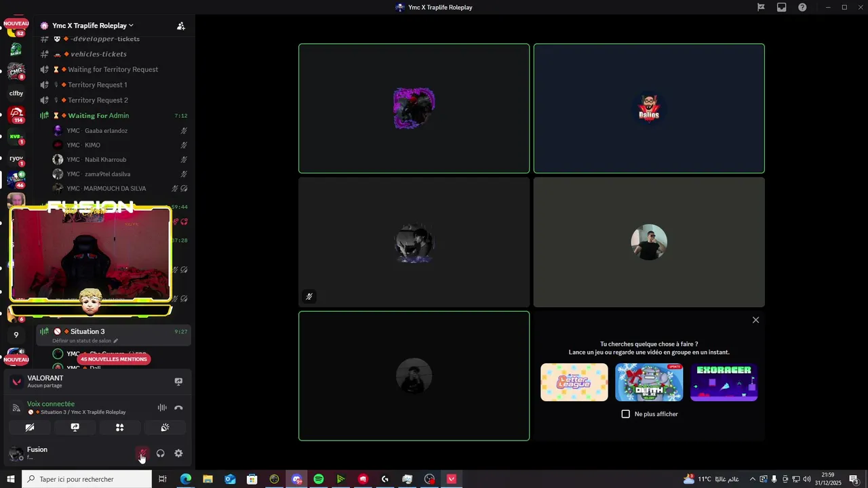Open the Discord inbox icon
This screenshot has width=868, height=488.
(x=782, y=7)
